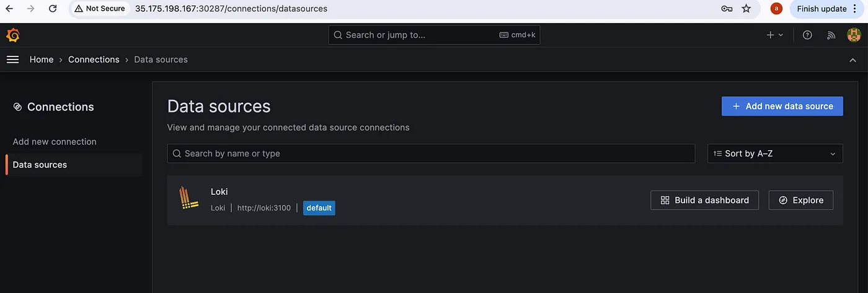Click the address bar URL
The height and width of the screenshot is (293, 868).
coord(231,9)
